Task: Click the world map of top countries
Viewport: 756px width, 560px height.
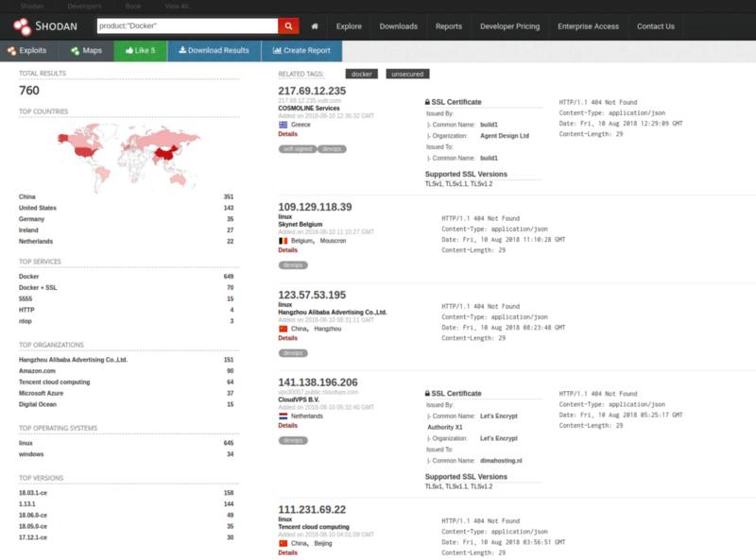Action: (x=129, y=157)
